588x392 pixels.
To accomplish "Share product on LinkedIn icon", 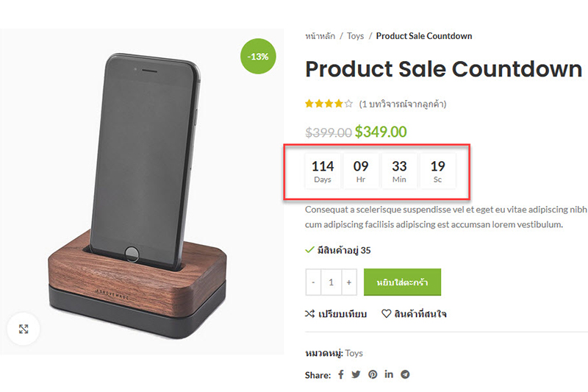I will tap(389, 375).
